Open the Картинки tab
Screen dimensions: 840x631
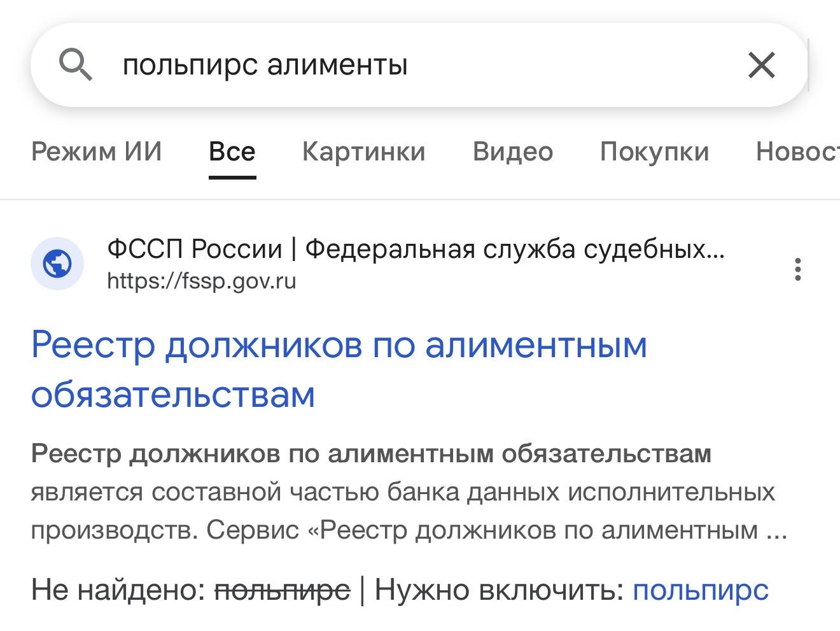[363, 152]
